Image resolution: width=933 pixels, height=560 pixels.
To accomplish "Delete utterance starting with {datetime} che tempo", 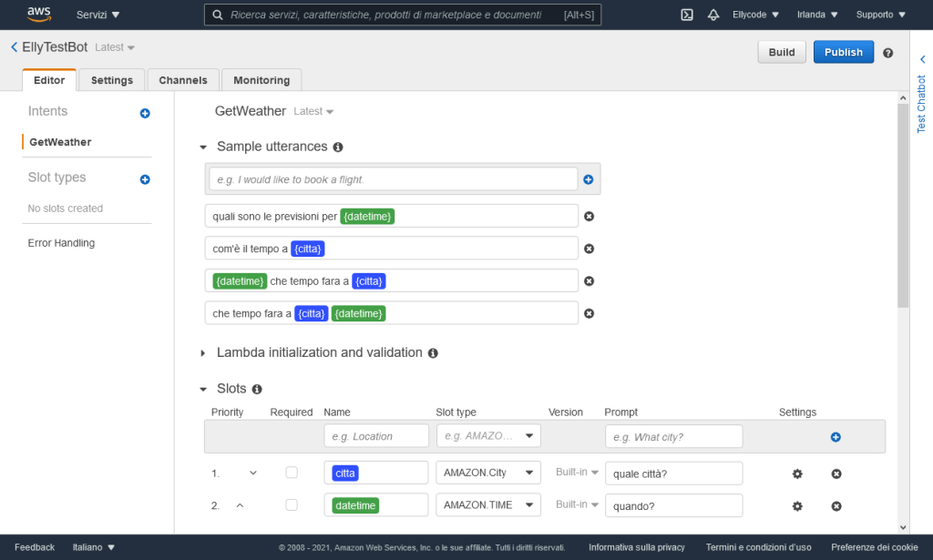I will pyautogui.click(x=590, y=281).
